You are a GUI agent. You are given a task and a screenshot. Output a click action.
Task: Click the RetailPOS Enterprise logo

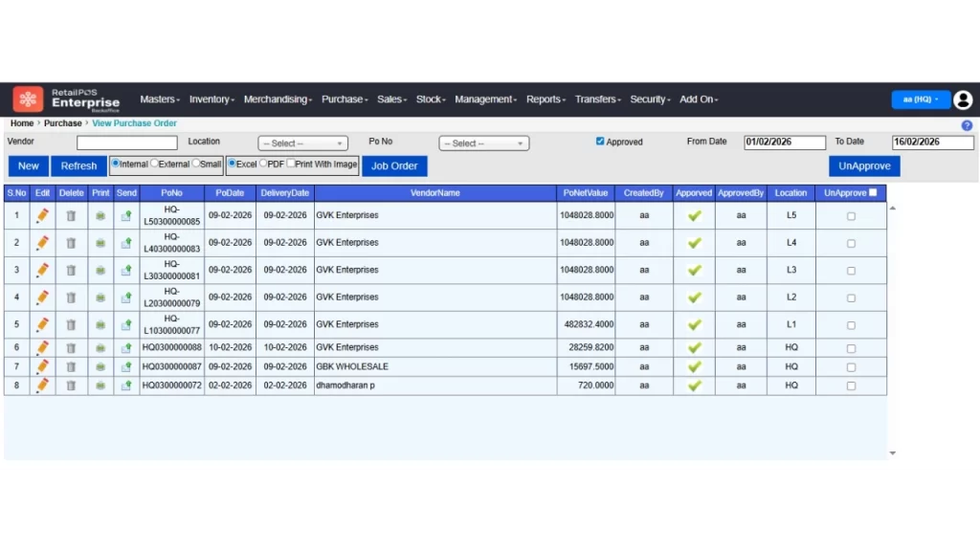[66, 99]
